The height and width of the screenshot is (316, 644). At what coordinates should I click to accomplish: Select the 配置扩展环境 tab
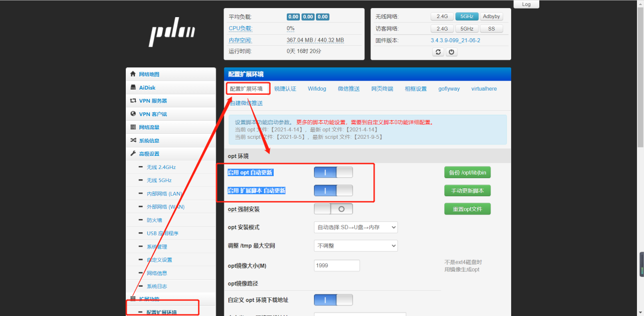(246, 89)
